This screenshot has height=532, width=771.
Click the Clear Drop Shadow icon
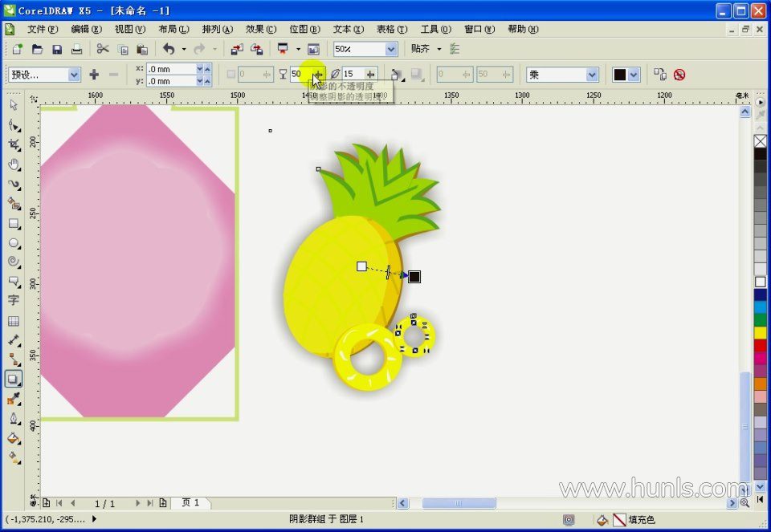(679, 75)
